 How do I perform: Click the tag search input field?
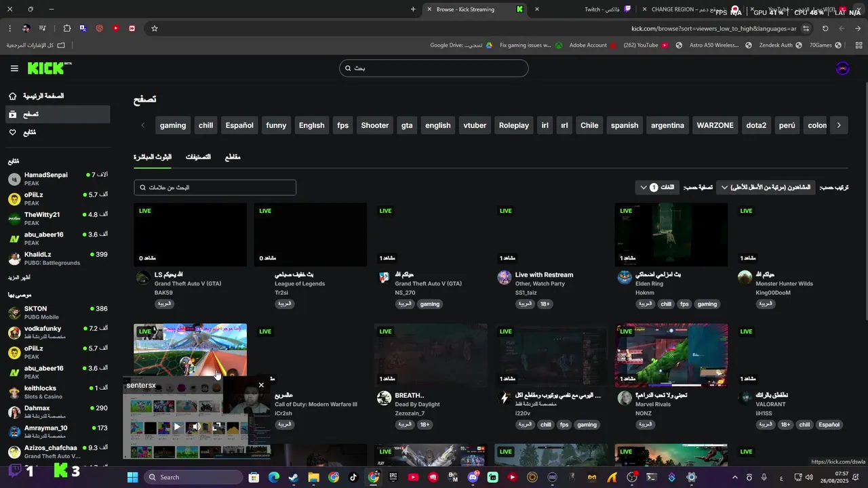tap(215, 187)
